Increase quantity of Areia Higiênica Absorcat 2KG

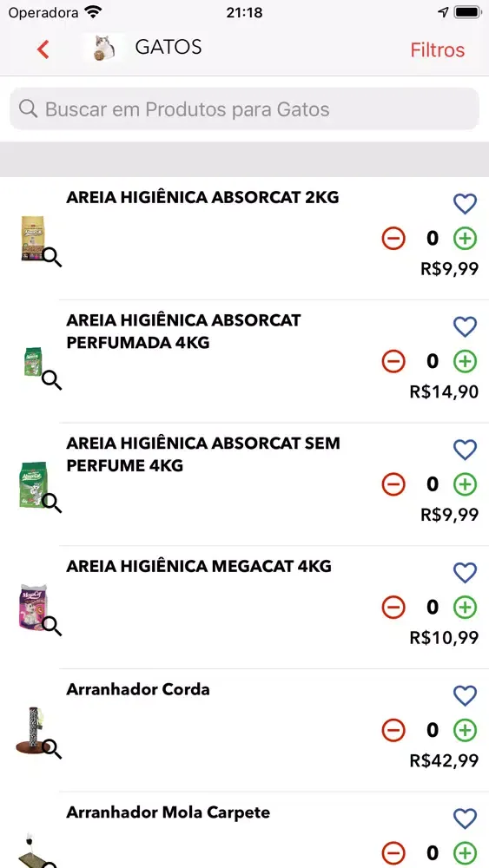[x=465, y=239]
